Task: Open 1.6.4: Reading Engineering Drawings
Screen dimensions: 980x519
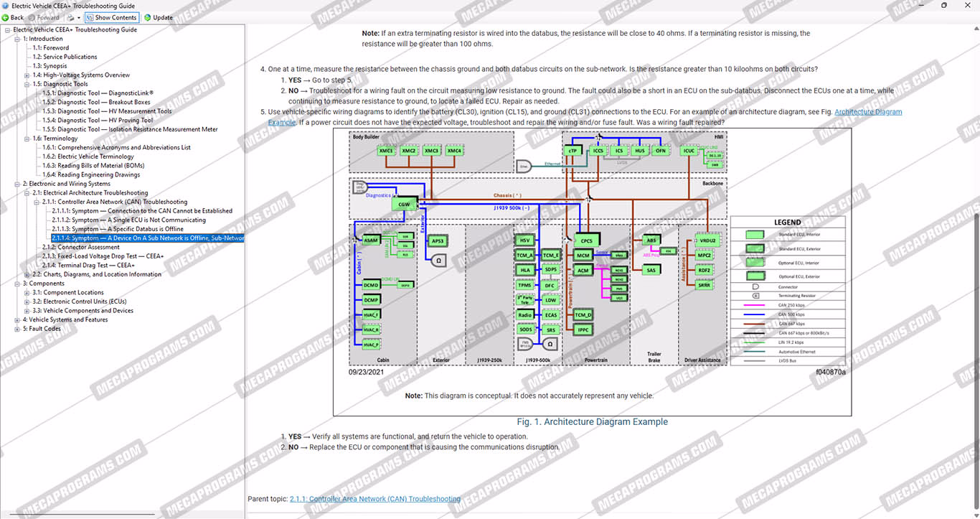Action: 91,174
